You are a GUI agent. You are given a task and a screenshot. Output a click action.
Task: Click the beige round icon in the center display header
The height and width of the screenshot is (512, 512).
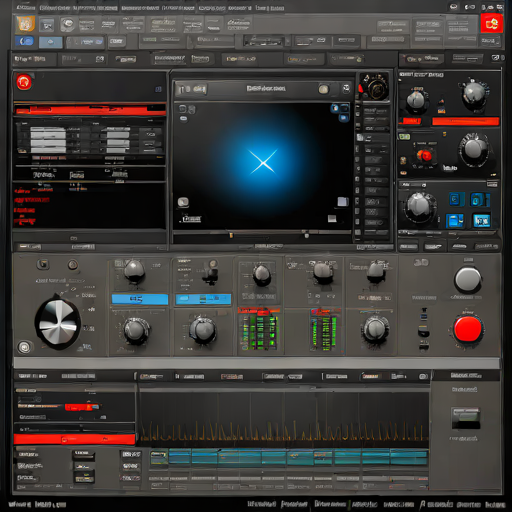[323, 89]
